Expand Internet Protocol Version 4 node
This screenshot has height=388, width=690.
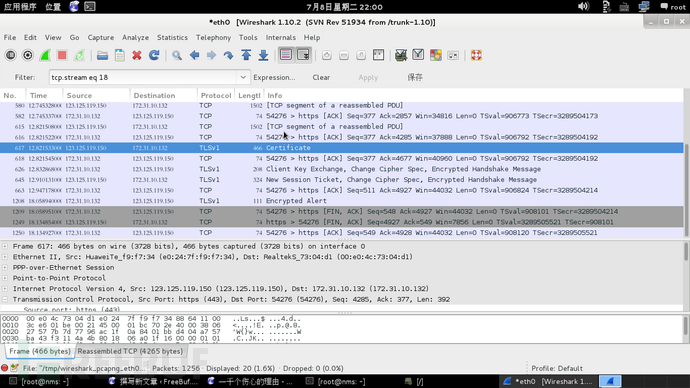pyautogui.click(x=5, y=289)
